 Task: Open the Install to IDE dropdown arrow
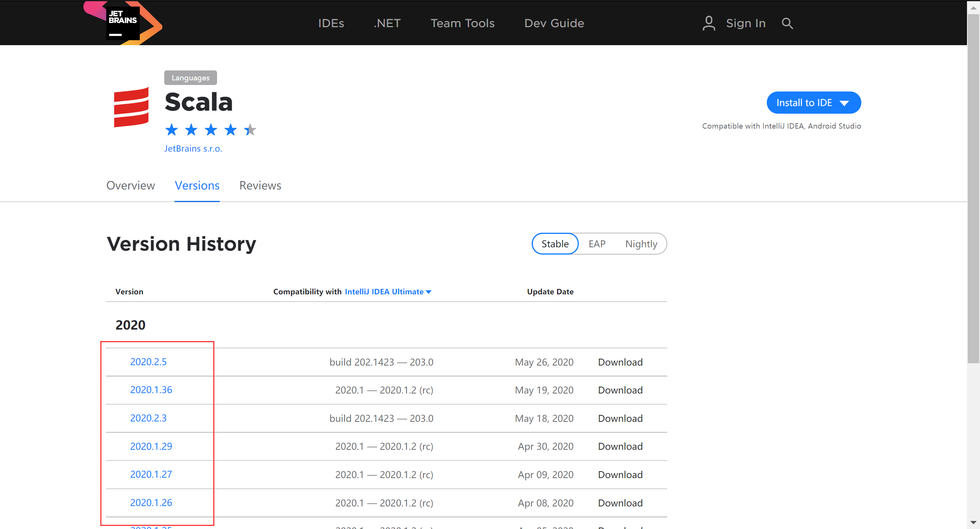[x=845, y=103]
